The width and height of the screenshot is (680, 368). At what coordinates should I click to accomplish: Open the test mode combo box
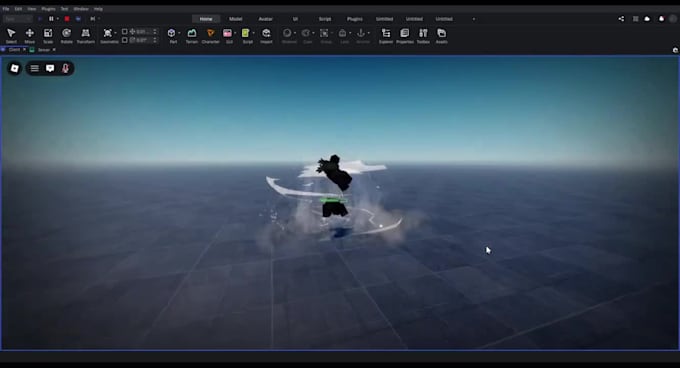[17, 19]
